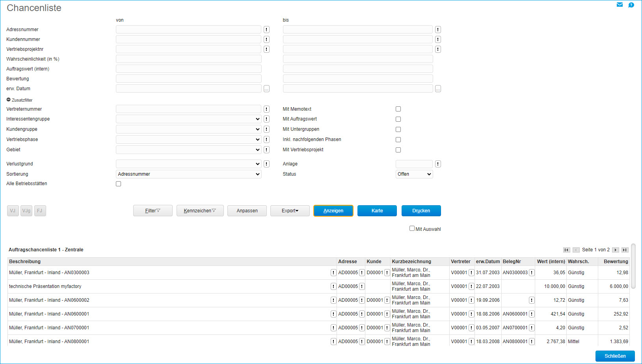The image size is (642, 364).
Task: Open lookup button beside Anlage field
Action: (438, 164)
